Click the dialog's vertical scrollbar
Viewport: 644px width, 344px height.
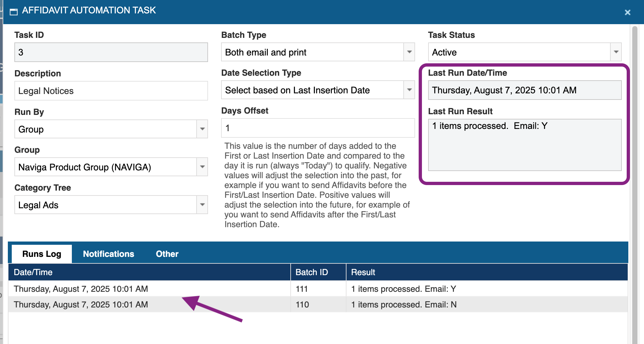[635, 163]
